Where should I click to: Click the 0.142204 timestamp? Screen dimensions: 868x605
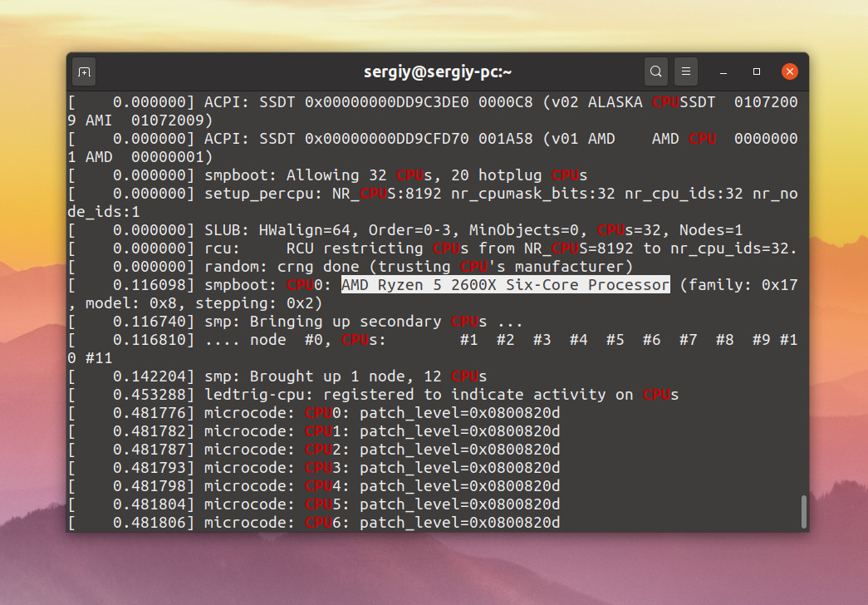tap(150, 376)
